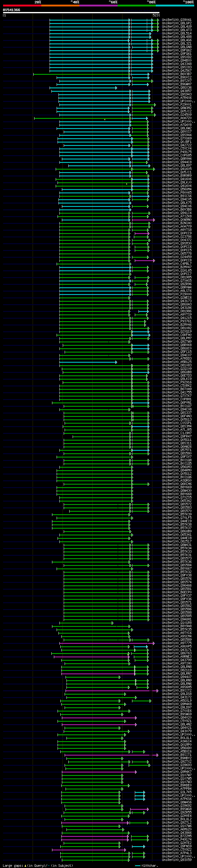Select hit label UniRef100_P93761
This screenshot has width=197, height=868.
pos(177,321)
